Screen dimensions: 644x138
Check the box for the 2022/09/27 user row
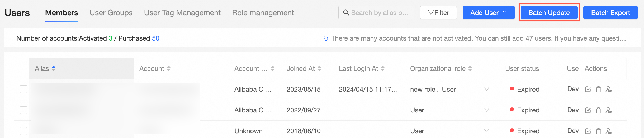coord(23,110)
